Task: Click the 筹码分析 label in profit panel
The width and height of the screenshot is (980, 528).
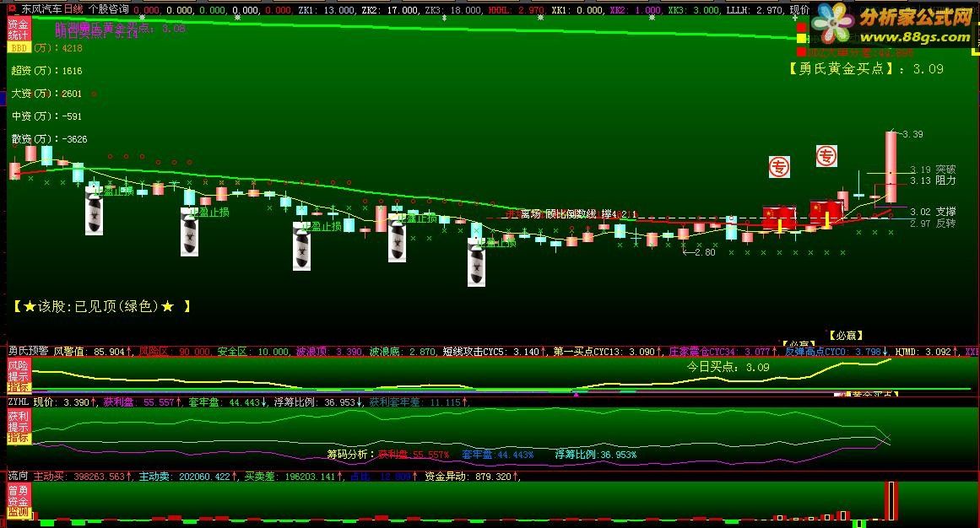Action: pos(350,455)
